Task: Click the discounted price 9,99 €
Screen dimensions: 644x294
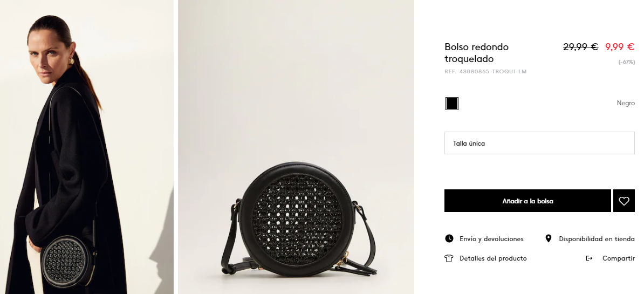Action: (x=620, y=47)
